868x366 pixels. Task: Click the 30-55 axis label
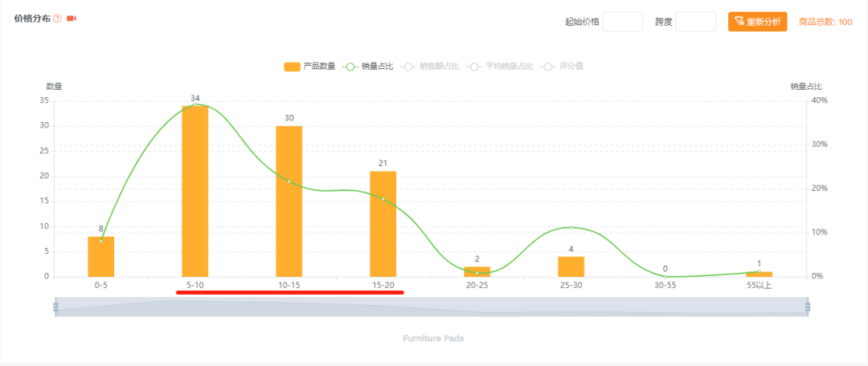(x=665, y=285)
